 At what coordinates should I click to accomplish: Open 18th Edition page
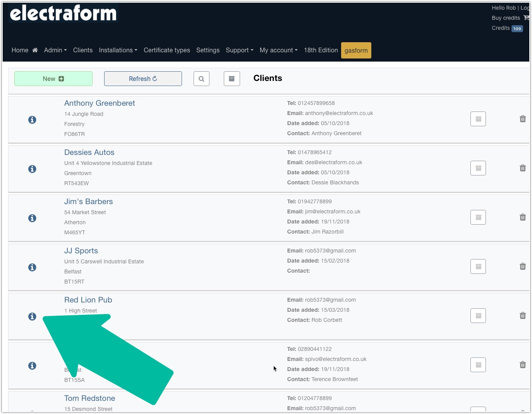click(321, 50)
